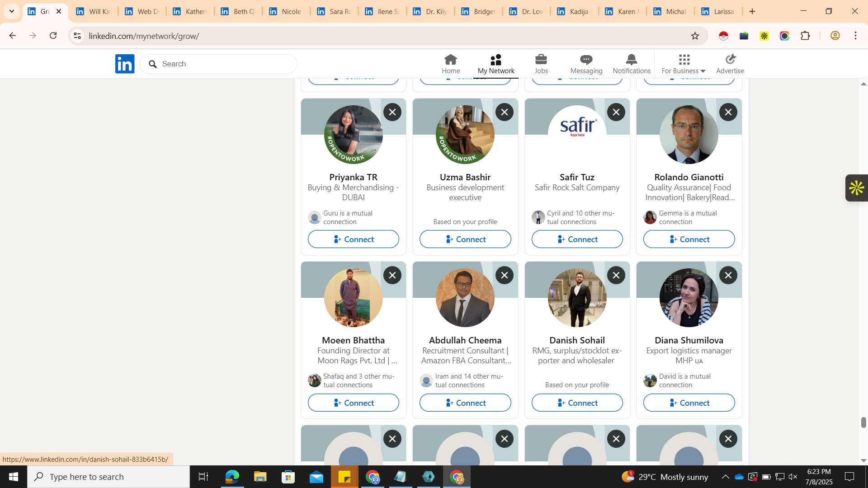Go back to the previous page
The height and width of the screenshot is (488, 868).
tap(12, 36)
